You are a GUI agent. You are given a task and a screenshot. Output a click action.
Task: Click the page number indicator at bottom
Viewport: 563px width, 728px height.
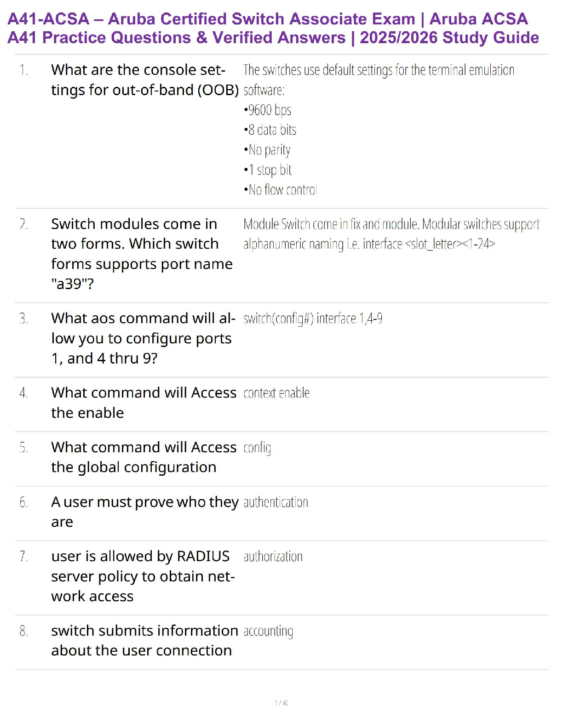coord(281,703)
